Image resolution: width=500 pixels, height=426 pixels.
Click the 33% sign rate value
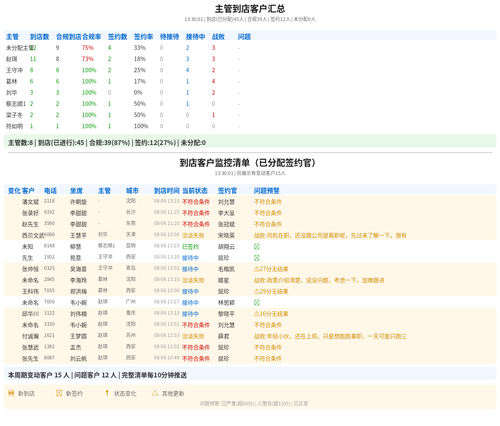140,48
